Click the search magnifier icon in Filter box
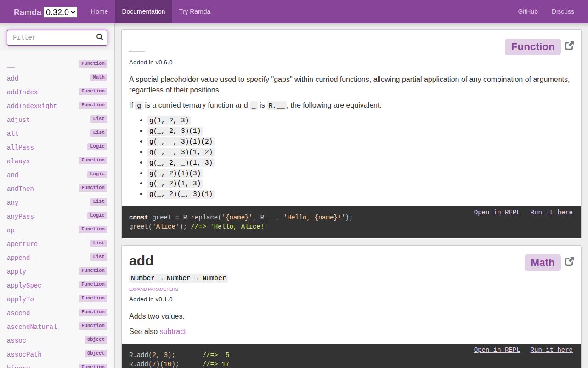Screen dimensions: 588x368 100,37
